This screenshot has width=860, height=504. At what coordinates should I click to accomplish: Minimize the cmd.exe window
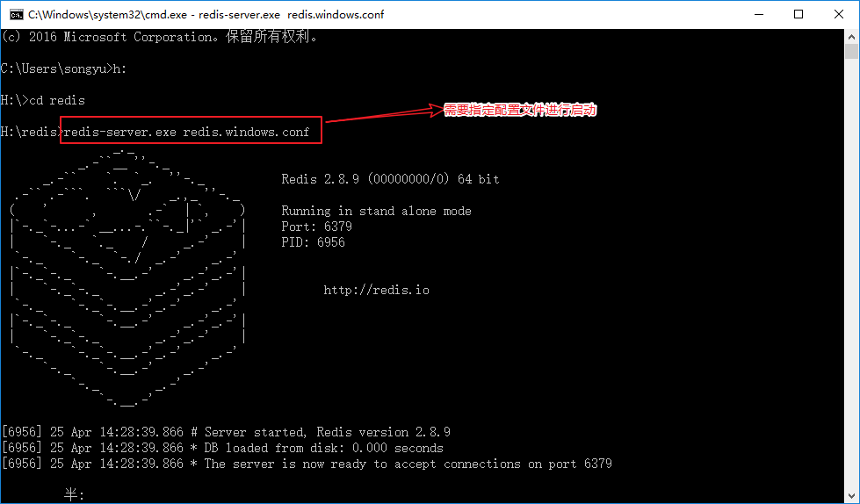click(758, 14)
